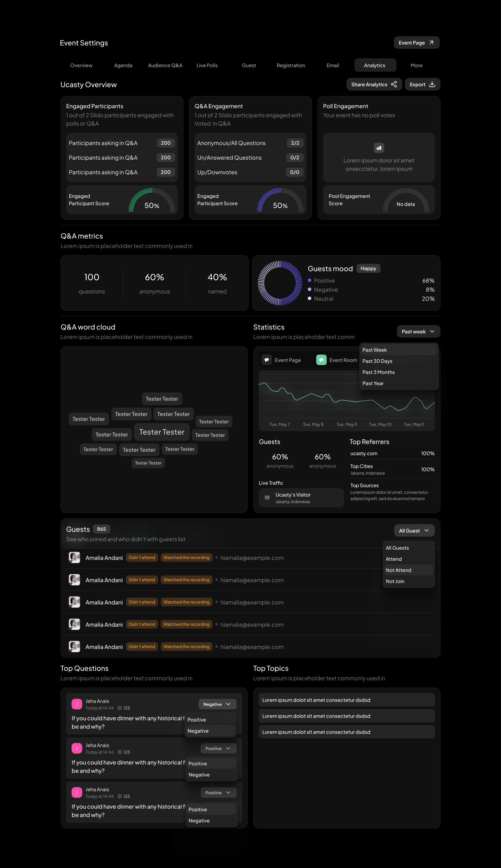Click the pink J avatar of third question
501x868 pixels.
coord(77,792)
